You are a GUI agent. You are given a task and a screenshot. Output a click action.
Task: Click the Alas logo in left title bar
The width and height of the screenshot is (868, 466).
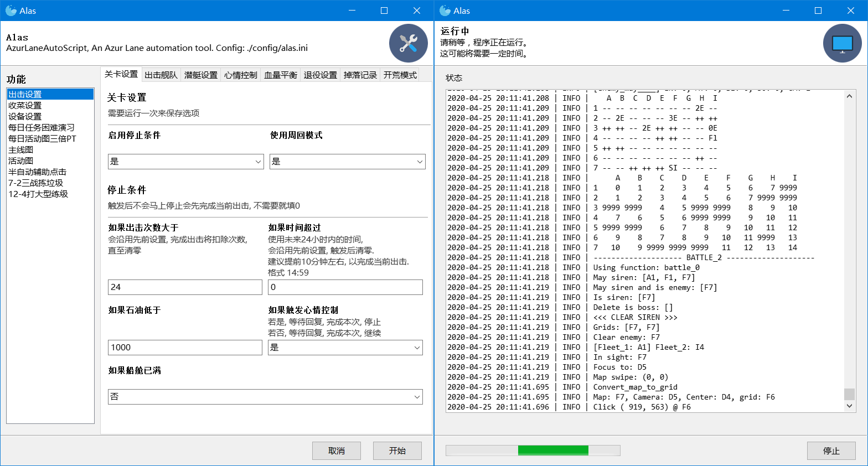[x=11, y=11]
